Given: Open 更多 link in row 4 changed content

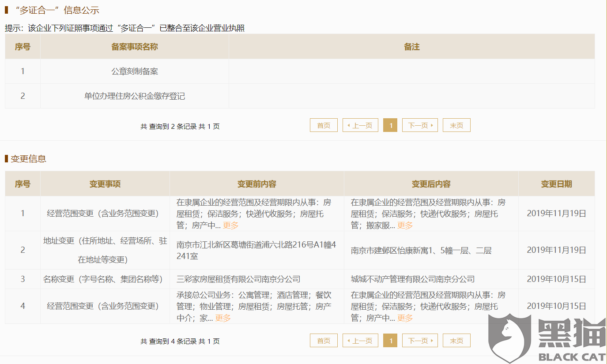Looking at the screenshot, I should click(x=404, y=318).
